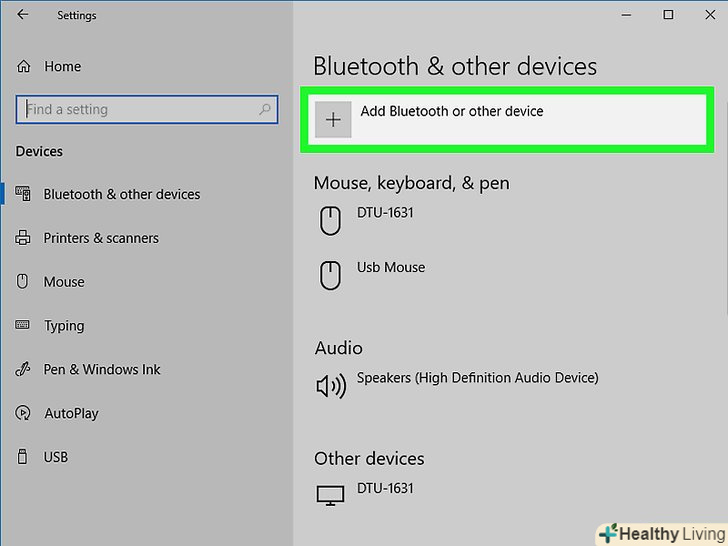This screenshot has width=728, height=546.
Task: Open Bluetooth & other devices section
Action: (121, 194)
